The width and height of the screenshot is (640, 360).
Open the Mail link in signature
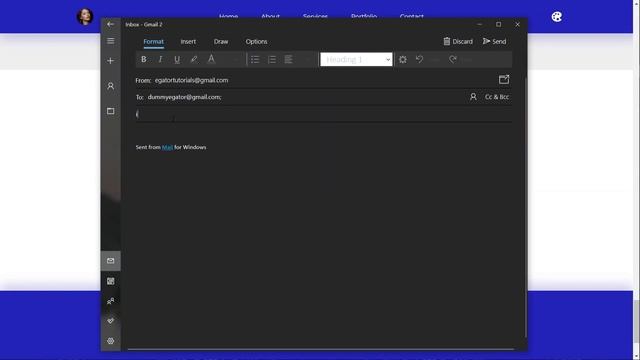167,147
